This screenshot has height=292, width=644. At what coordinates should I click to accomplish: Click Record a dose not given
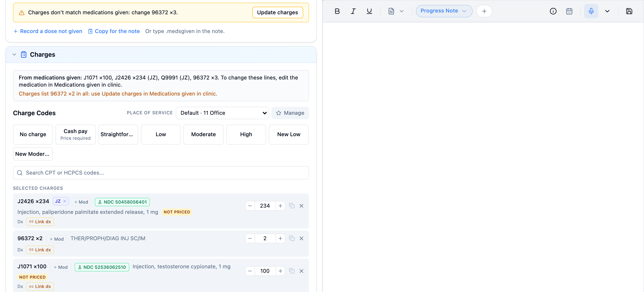pyautogui.click(x=48, y=31)
